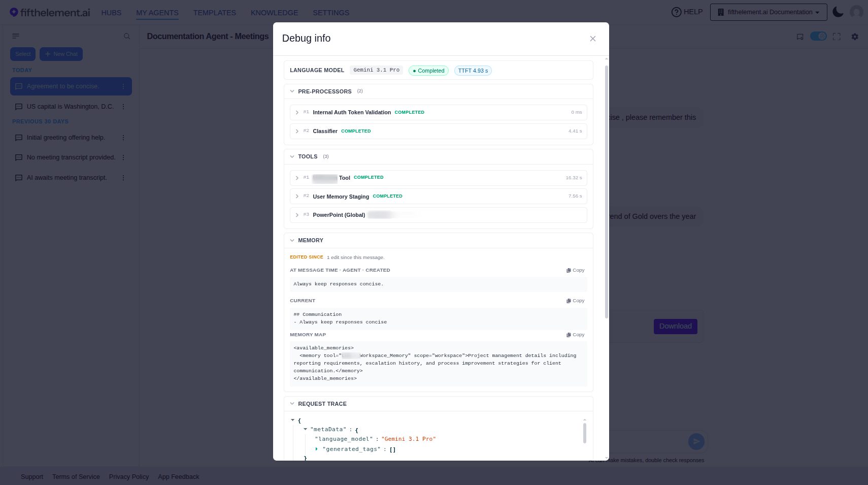Copy the at-message-time memory text
Image resolution: width=868 pixels, height=485 pixels.
click(576, 270)
